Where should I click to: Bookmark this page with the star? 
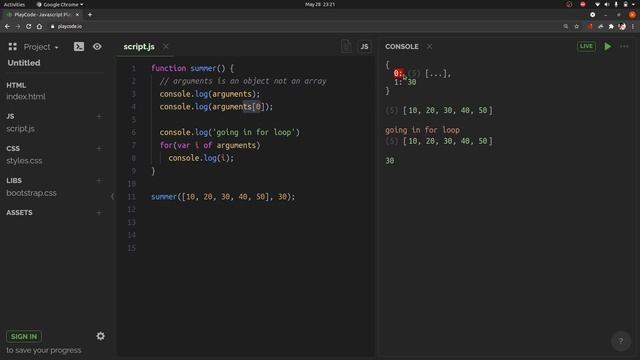[576, 26]
